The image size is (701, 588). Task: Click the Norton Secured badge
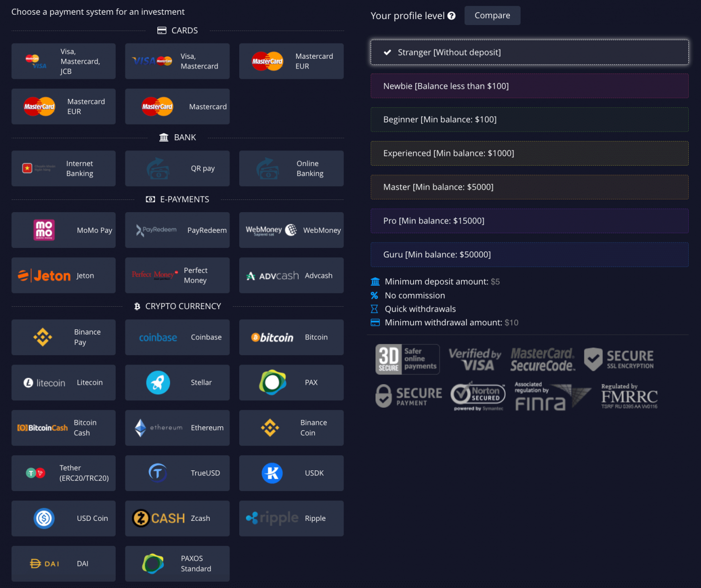tap(478, 397)
